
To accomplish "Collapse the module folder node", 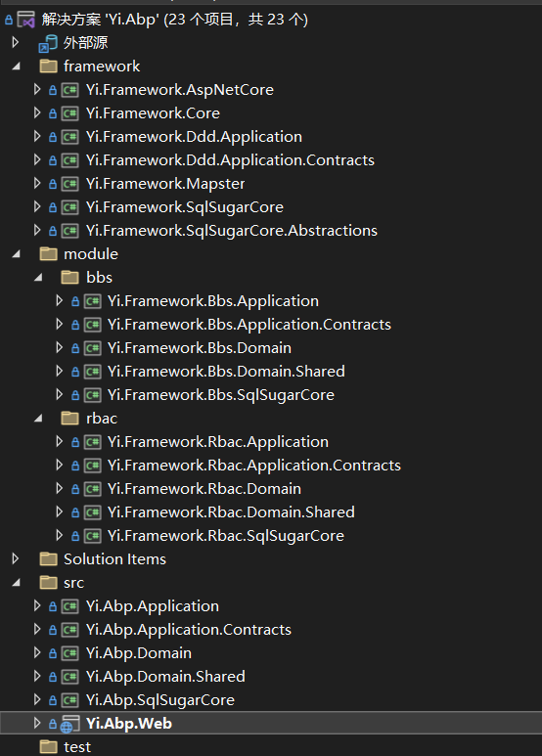I will [x=16, y=254].
